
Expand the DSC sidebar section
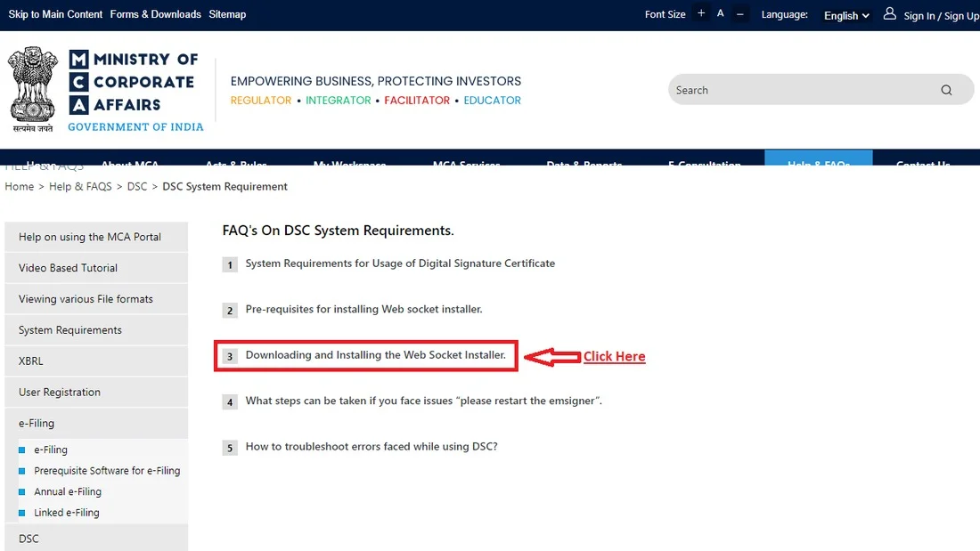[96, 538]
